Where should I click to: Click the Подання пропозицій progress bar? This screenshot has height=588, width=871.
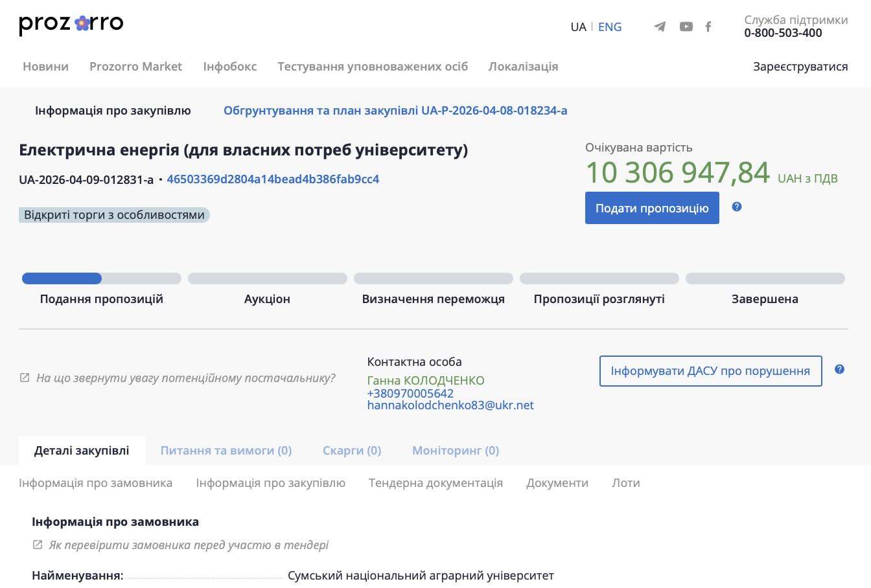tap(101, 279)
